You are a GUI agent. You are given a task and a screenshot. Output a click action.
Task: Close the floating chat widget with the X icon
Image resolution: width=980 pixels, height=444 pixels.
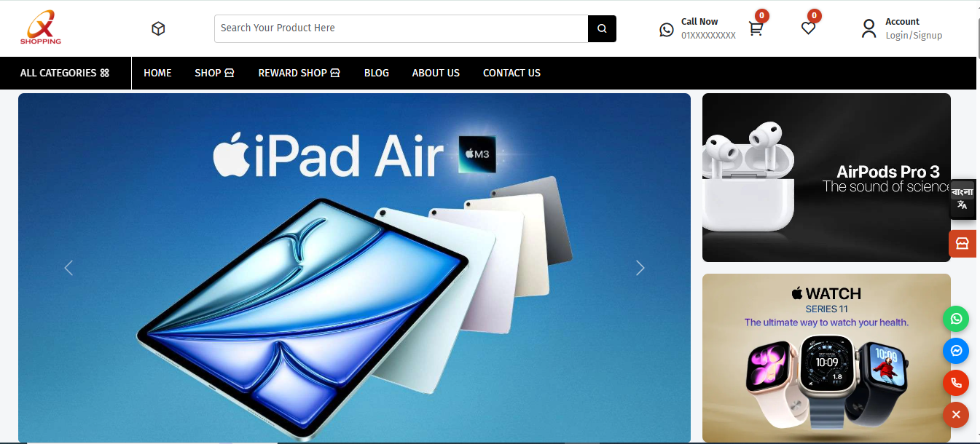click(955, 415)
